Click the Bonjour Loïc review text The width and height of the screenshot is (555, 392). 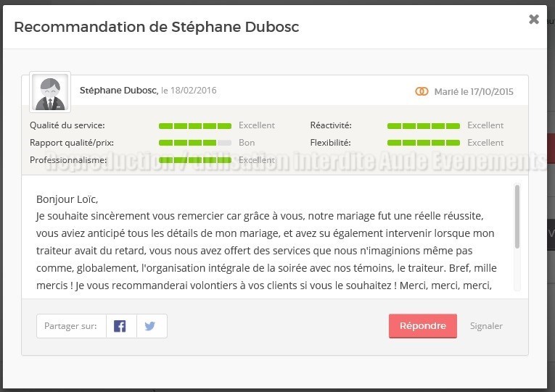click(x=67, y=199)
